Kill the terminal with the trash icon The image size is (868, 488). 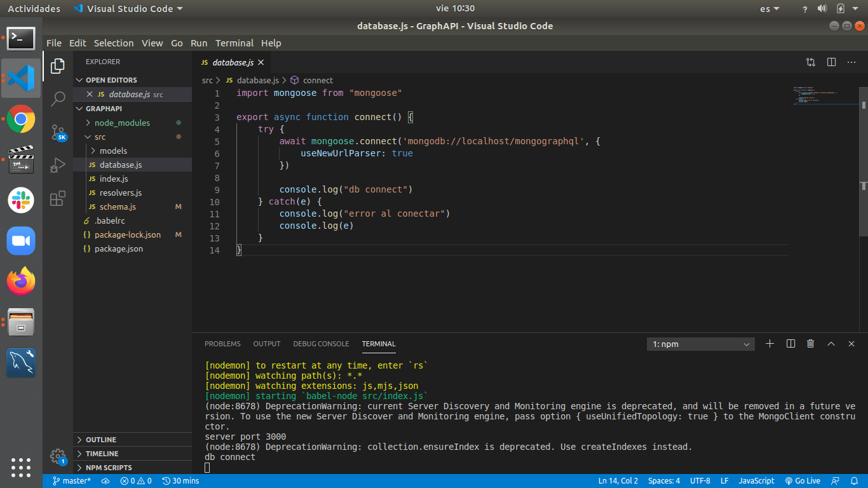810,344
